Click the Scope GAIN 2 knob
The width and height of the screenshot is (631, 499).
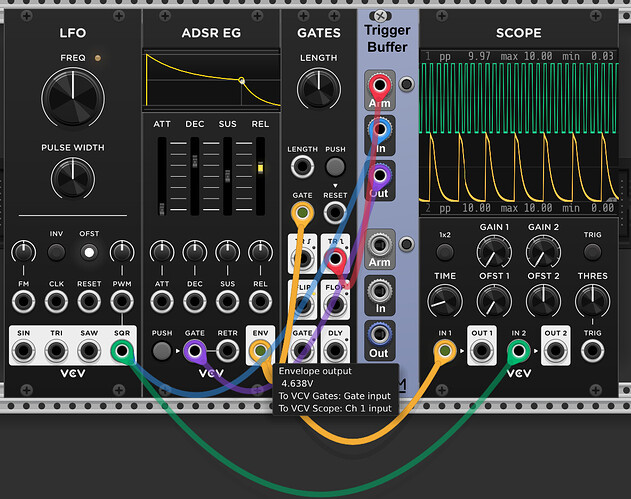[543, 252]
